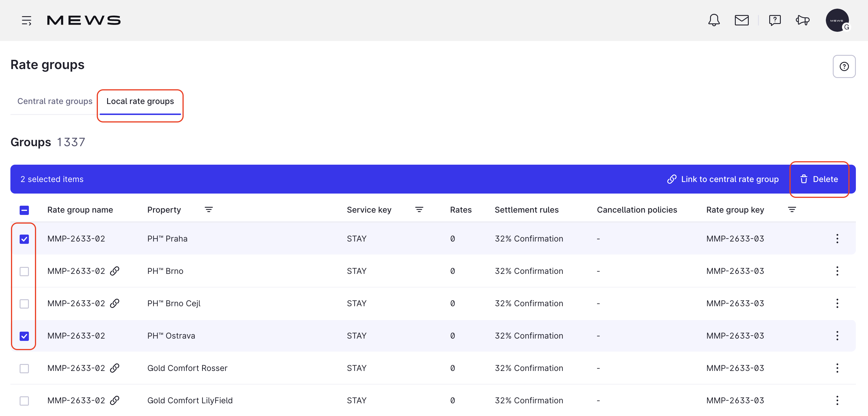The image size is (868, 416).
Task: Open the Rate group key column filter
Action: [792, 210]
